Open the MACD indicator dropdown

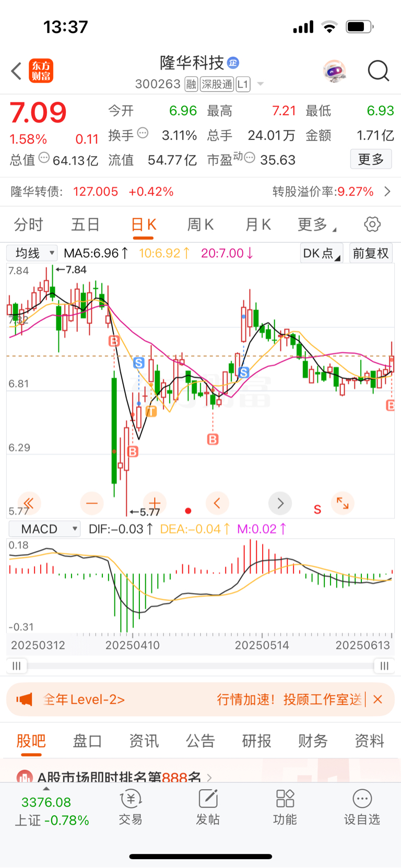[45, 529]
